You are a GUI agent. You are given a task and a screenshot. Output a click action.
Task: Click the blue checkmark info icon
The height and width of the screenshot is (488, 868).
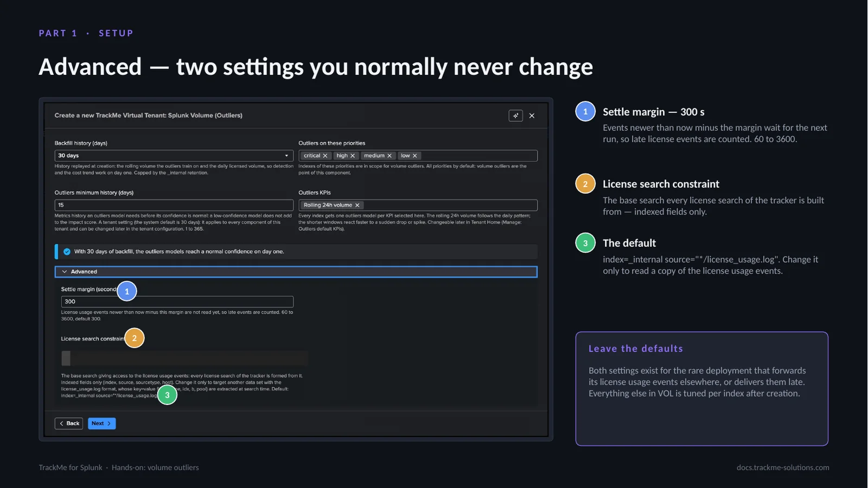[67, 251]
